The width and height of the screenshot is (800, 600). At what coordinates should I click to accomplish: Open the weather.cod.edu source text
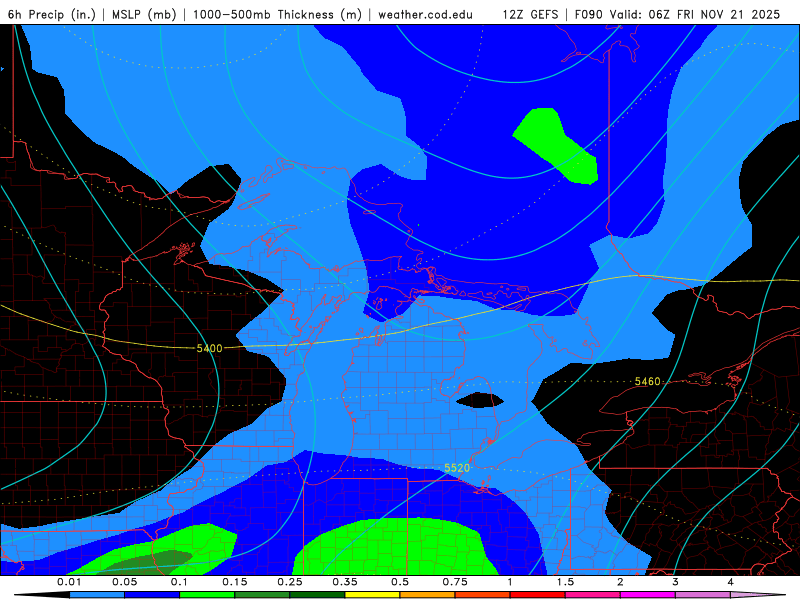[x=425, y=14]
